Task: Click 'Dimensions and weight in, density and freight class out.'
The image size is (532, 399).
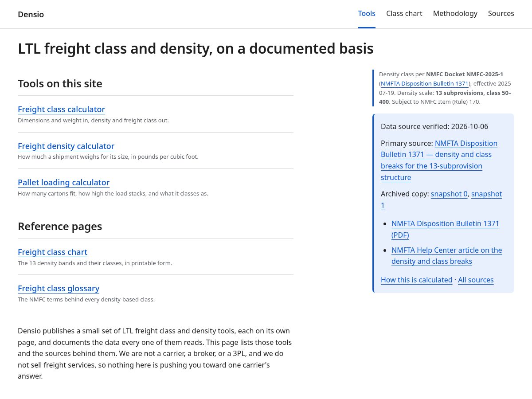Action: (x=93, y=120)
